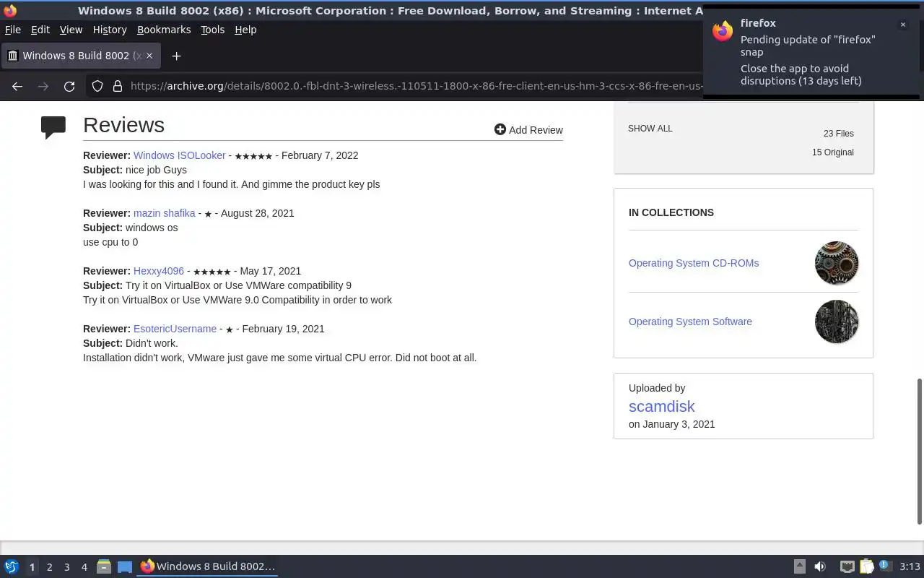Click the 15 Original count

[832, 152]
